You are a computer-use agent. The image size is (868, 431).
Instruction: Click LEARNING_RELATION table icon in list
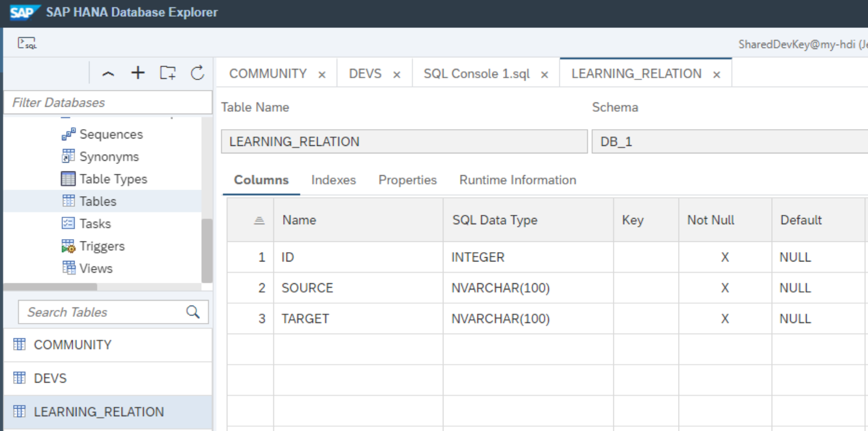pyautogui.click(x=20, y=412)
